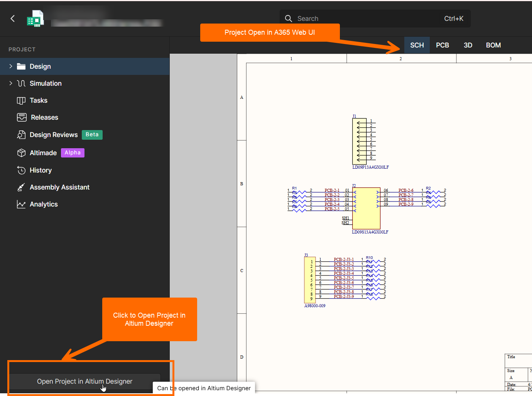532x396 pixels.
Task: Click the Beta badge
Action: [92, 135]
